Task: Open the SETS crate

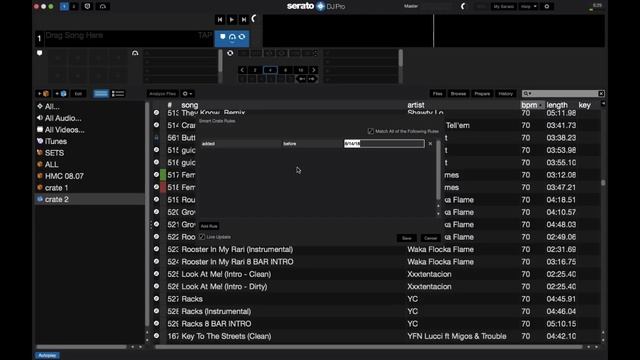Action: pyautogui.click(x=54, y=153)
